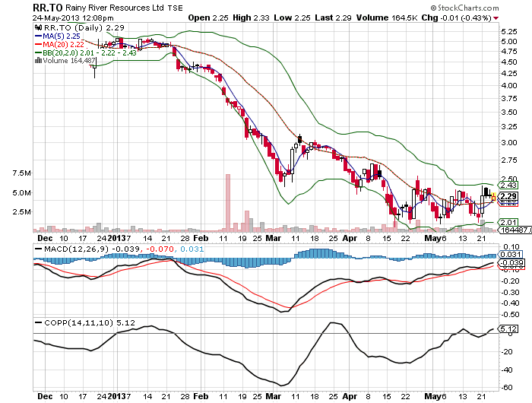
Task: Click the 3.00 price axis label
Action: 509,143
